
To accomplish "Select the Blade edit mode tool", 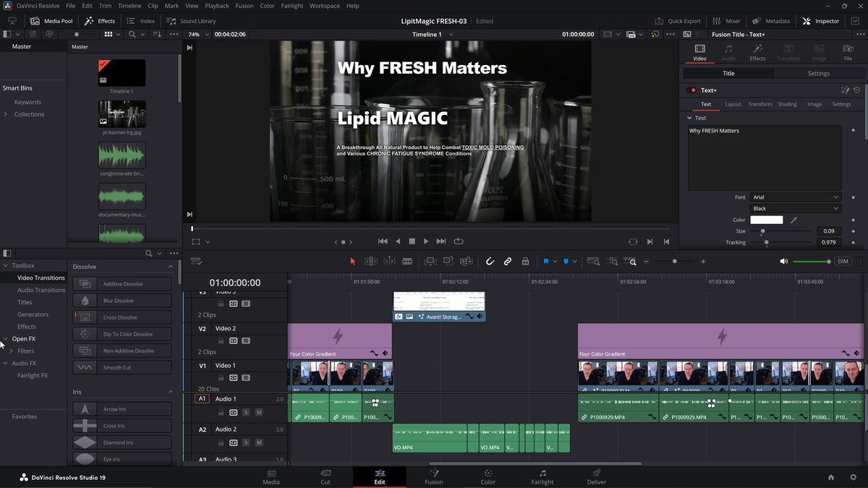I will coord(407,261).
